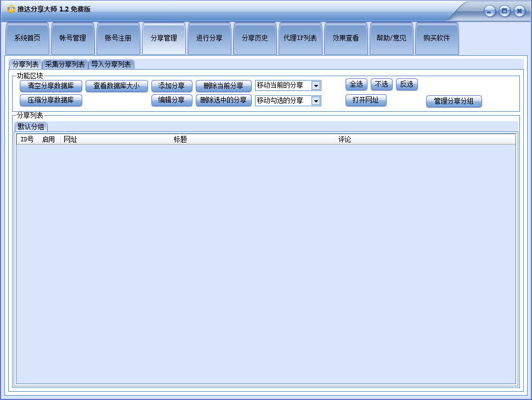The image size is (532, 400).
Task: Switch to the 效果查看 tab
Action: click(346, 38)
